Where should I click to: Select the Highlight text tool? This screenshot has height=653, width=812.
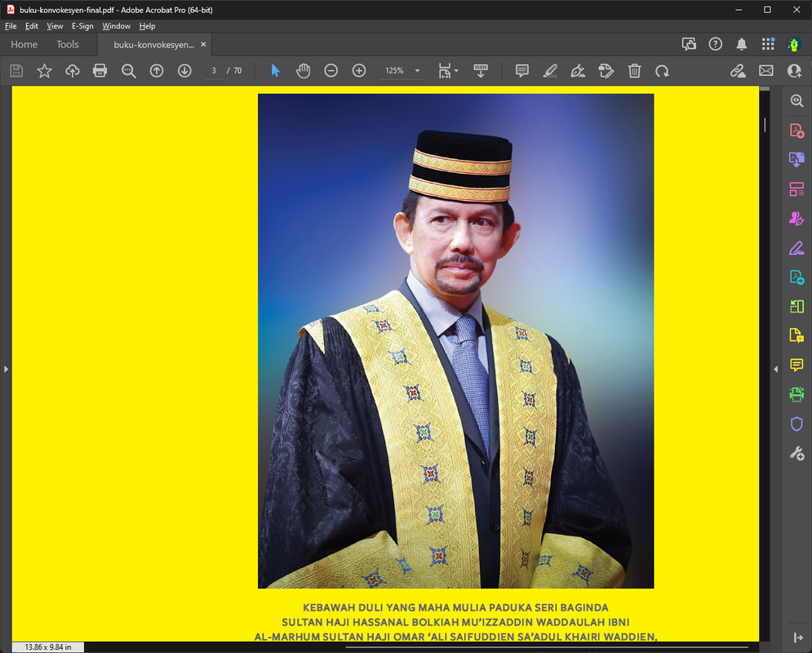[550, 70]
